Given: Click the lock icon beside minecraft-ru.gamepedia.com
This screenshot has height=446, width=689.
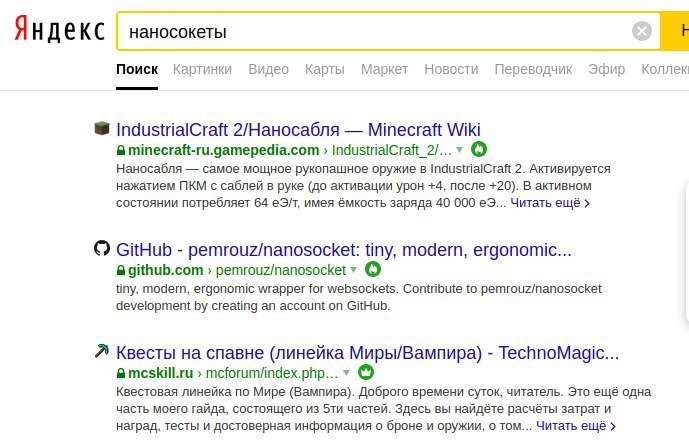Looking at the screenshot, I should pyautogui.click(x=121, y=150).
